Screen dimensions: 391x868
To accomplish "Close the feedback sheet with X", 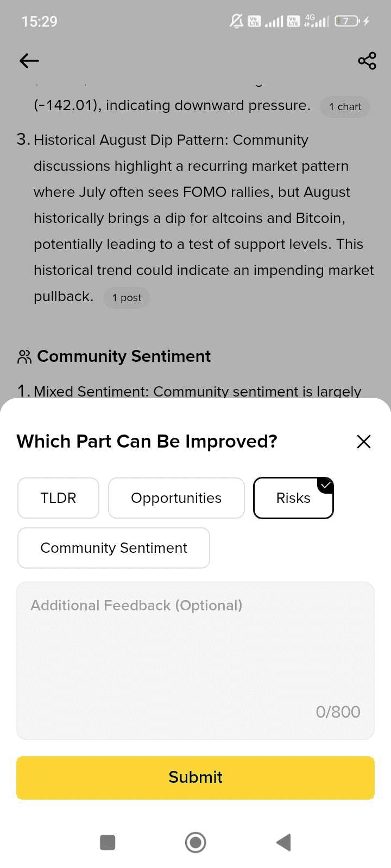I will [x=364, y=442].
